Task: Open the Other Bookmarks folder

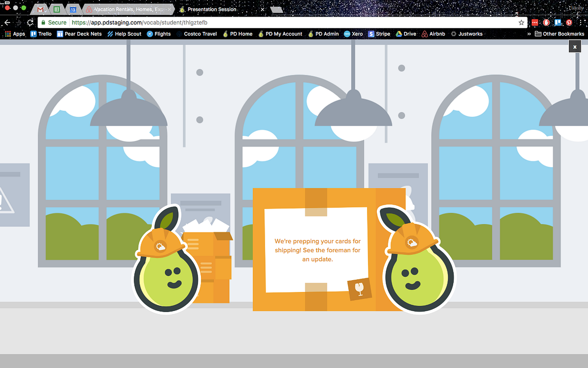Action: point(560,34)
